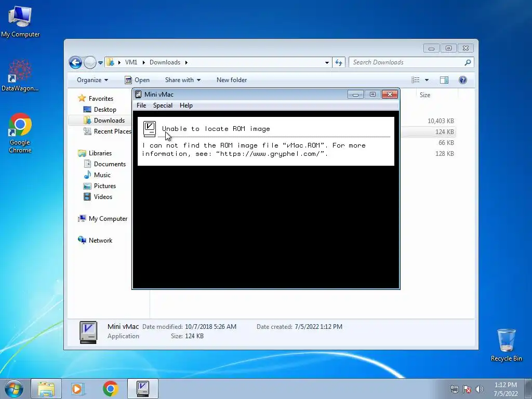Click the taskbar clock showing 1:12 PM
The width and height of the screenshot is (532, 399).
point(506,389)
